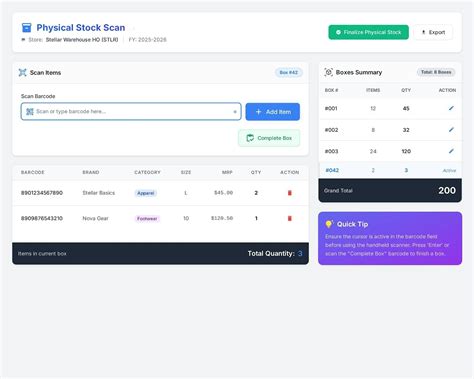Click the Boxes Summary header icon

pos(328,72)
